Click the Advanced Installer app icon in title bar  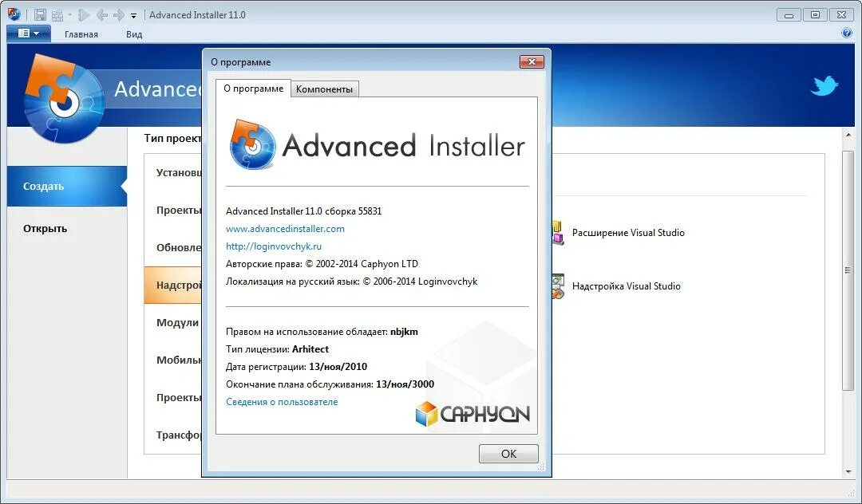point(14,14)
